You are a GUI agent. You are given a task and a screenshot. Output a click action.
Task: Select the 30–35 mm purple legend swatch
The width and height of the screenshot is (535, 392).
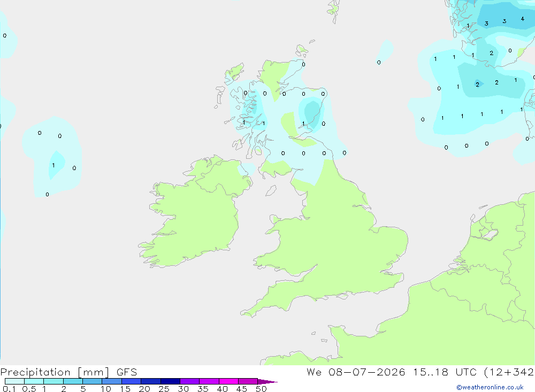tap(190, 381)
